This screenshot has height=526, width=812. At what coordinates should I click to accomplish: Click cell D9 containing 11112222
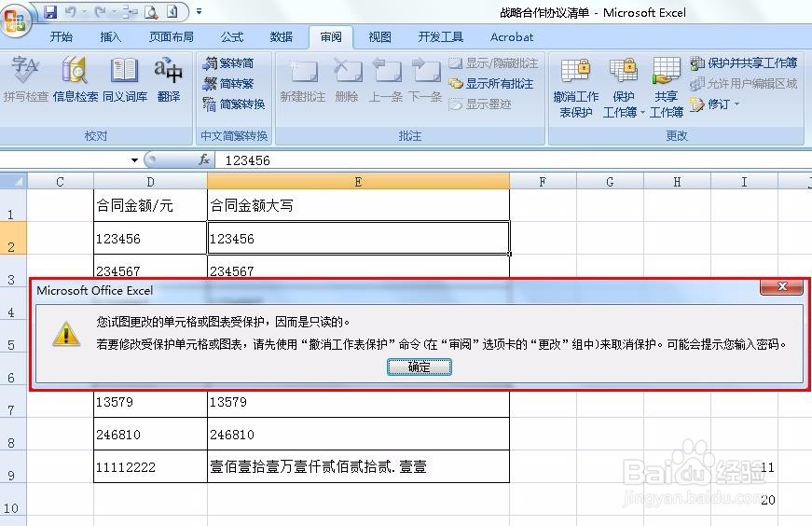(150, 466)
